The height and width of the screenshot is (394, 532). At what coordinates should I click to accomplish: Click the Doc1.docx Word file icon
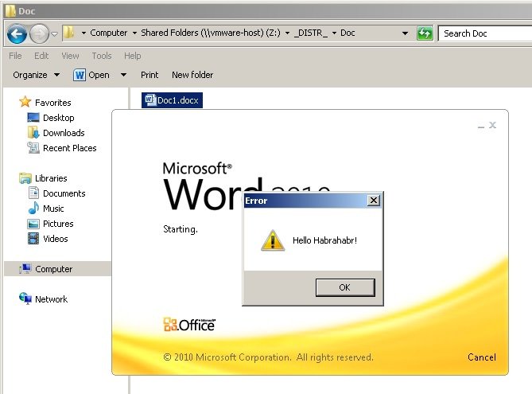(150, 99)
